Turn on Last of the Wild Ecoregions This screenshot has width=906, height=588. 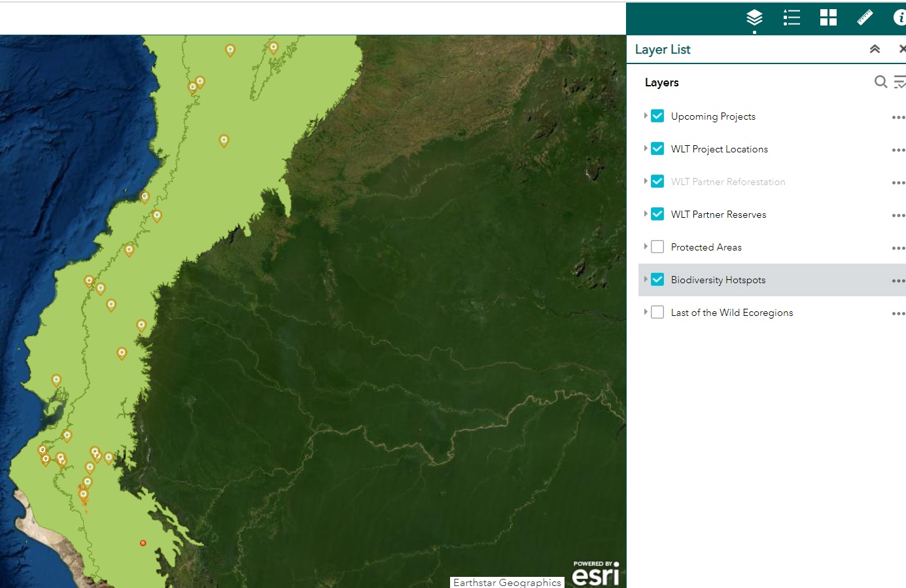click(657, 313)
